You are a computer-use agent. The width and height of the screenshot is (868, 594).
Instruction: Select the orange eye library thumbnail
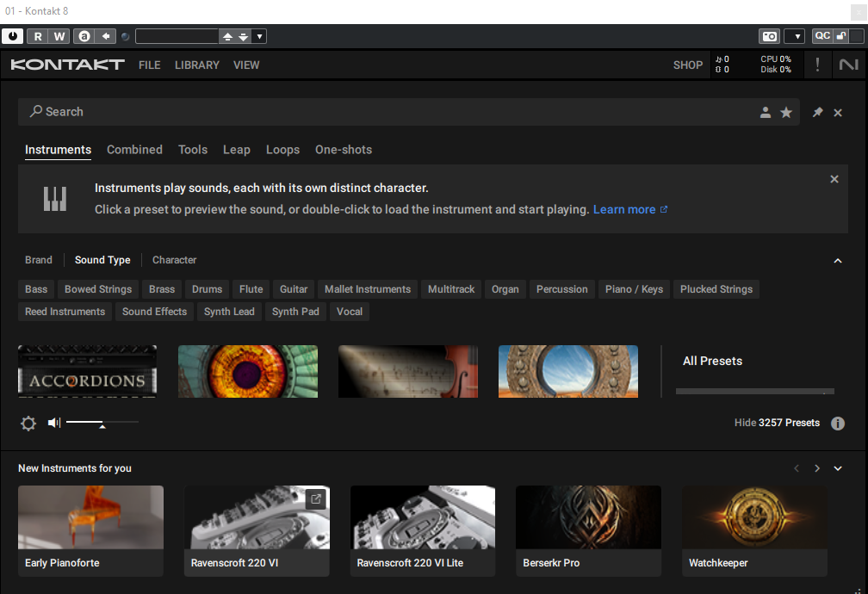(x=248, y=371)
